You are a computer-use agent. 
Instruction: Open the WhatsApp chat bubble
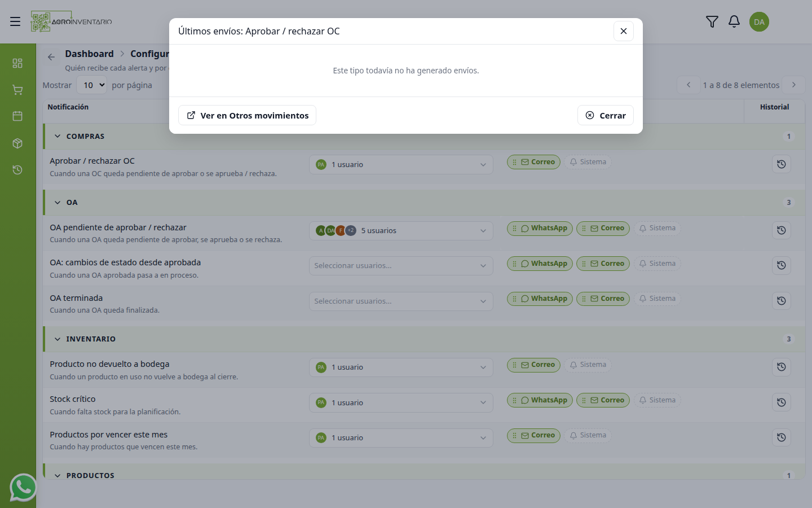23,488
